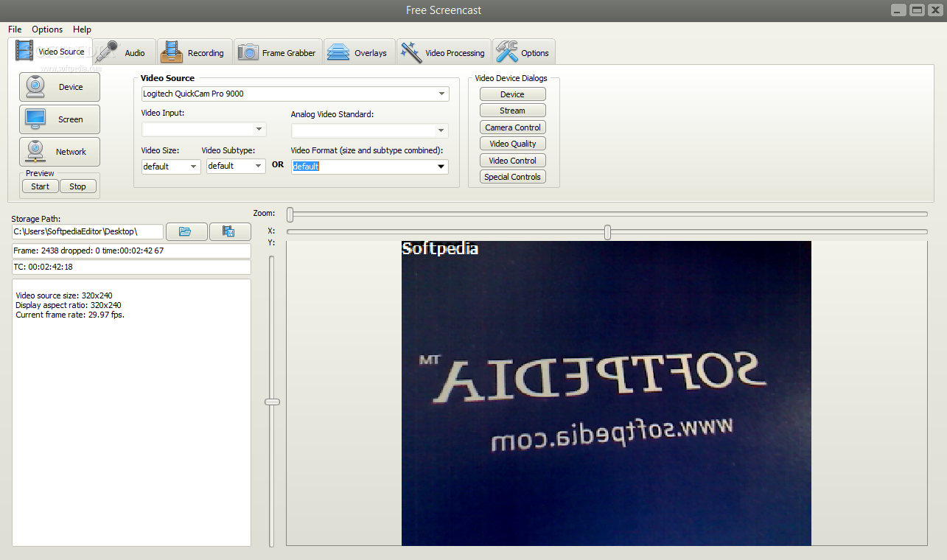This screenshot has height=560, width=947.
Task: Stop the preview
Action: click(x=78, y=186)
